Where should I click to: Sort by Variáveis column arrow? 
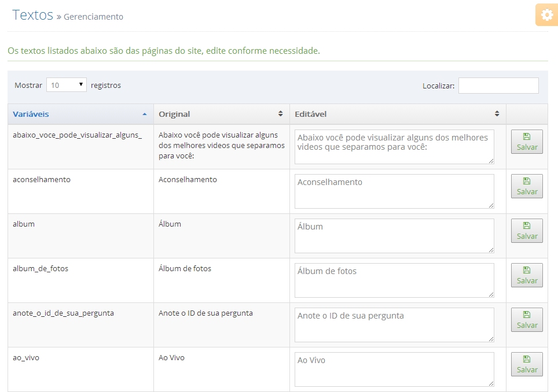(145, 114)
